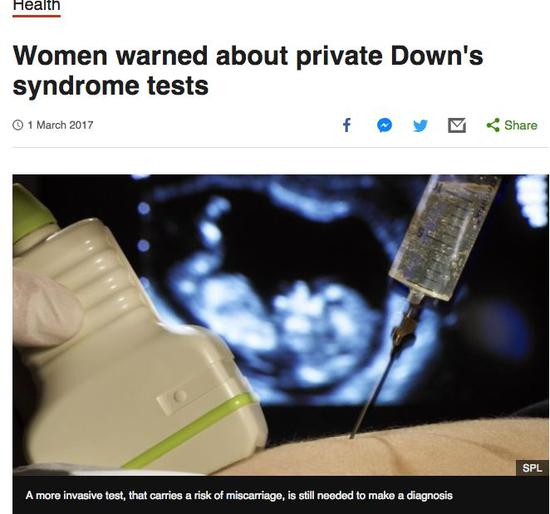The width and height of the screenshot is (550, 514).
Task: Click the SPL photo credit badge
Action: click(x=532, y=468)
